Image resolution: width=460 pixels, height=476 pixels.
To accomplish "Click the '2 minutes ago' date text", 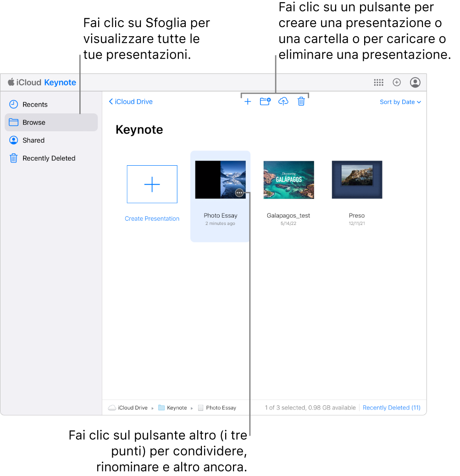I will [220, 224].
